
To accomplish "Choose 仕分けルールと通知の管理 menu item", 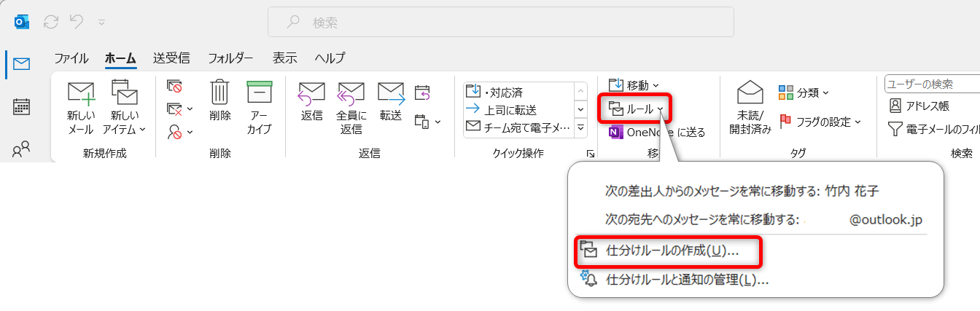I will click(x=687, y=280).
